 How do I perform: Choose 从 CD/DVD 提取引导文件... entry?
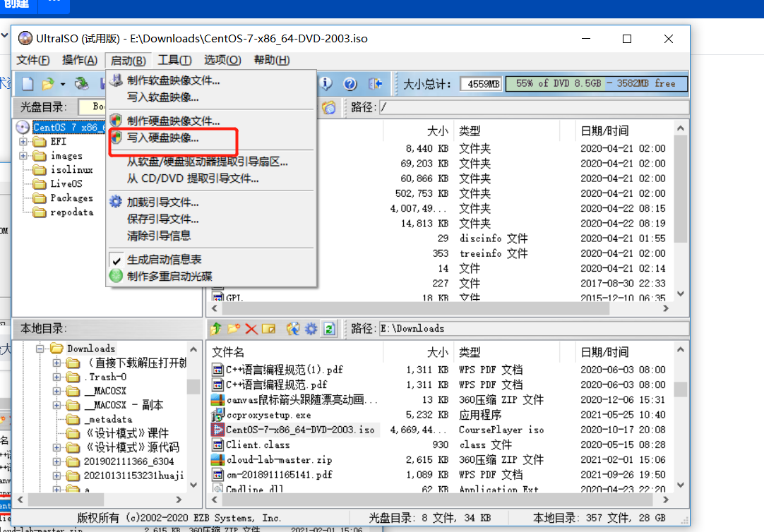click(212, 179)
